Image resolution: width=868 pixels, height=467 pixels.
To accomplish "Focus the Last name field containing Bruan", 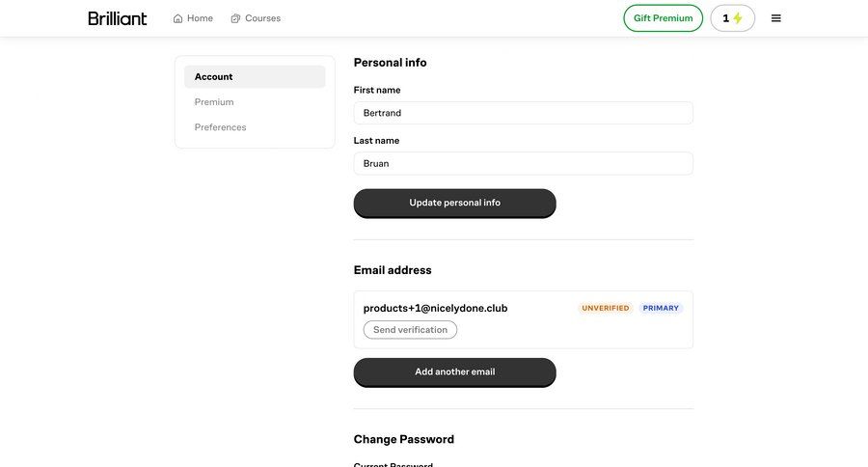I will (x=523, y=163).
